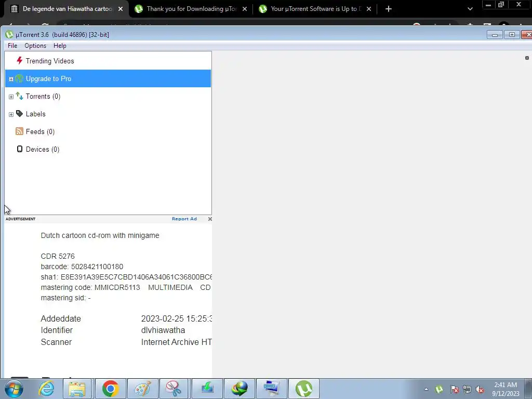
Task: Select the Trending Videos row
Action: (x=108, y=61)
